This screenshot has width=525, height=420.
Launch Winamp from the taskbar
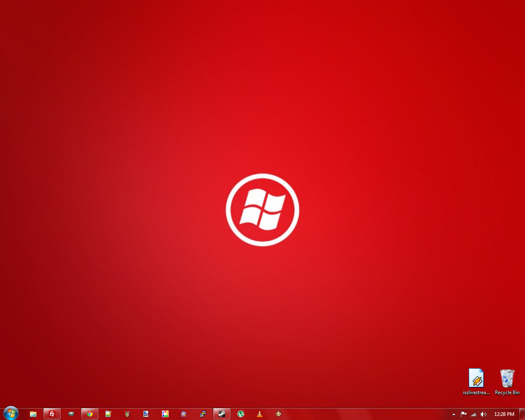[x=278, y=414]
